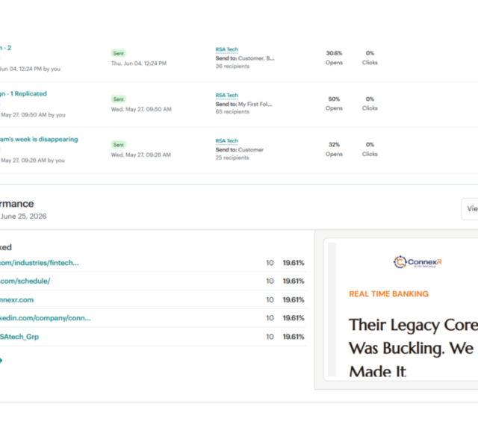Open the '- 1 Replicated' campaign
The height and width of the screenshot is (448, 478).
click(x=23, y=93)
